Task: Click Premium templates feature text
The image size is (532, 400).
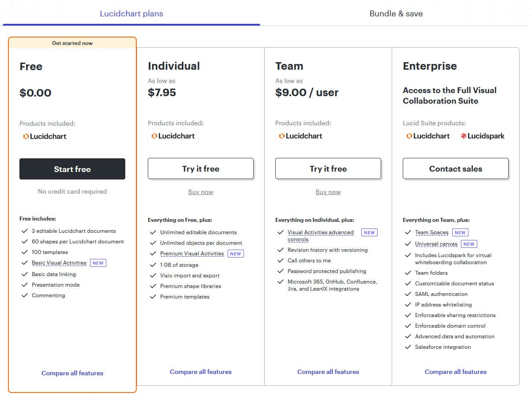Action: pyautogui.click(x=185, y=297)
